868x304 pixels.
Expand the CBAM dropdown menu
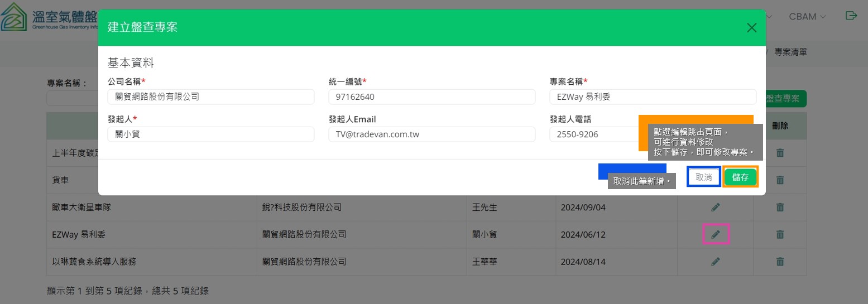pyautogui.click(x=807, y=17)
